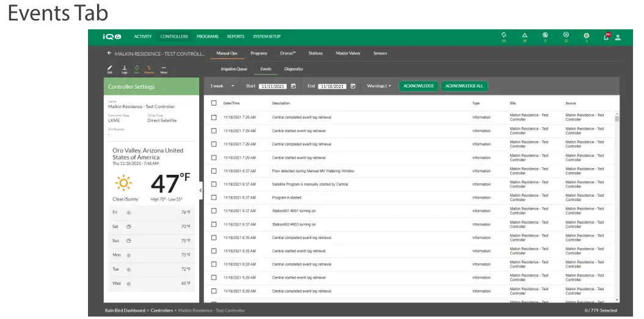This screenshot has height=319, width=644.
Task: Sort by the Description column header
Action: 281,103
